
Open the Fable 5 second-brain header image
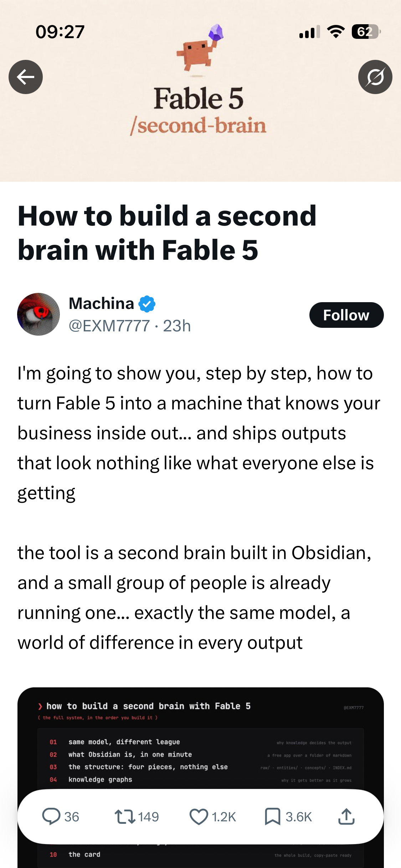coord(200,91)
